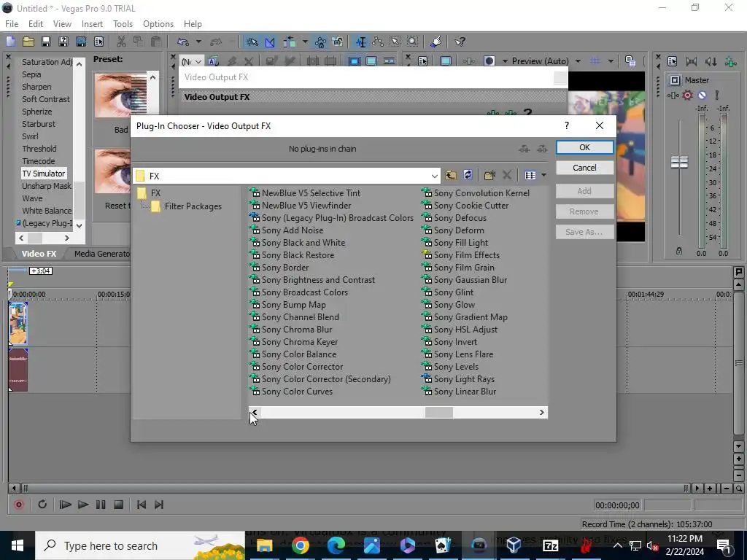The width and height of the screenshot is (747, 560).
Task: Open the Preview (Auto) quality dropdown arrow
Action: pos(578,61)
